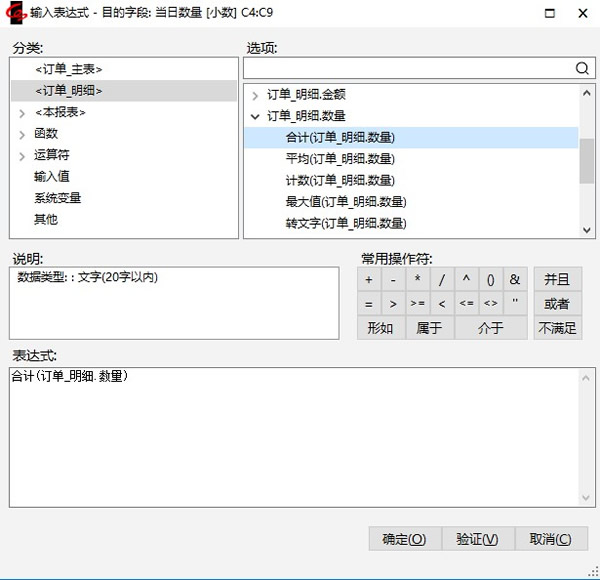Click the search magnifier icon in 选项 box

tap(582, 68)
